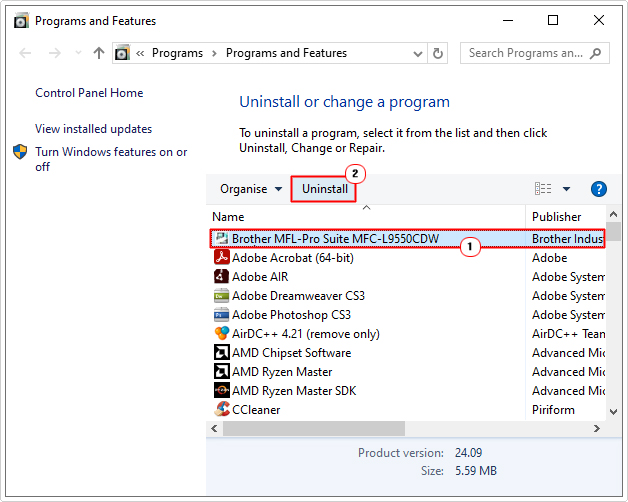Select Adobe Acrobat (64-bit) entry

tap(293, 258)
